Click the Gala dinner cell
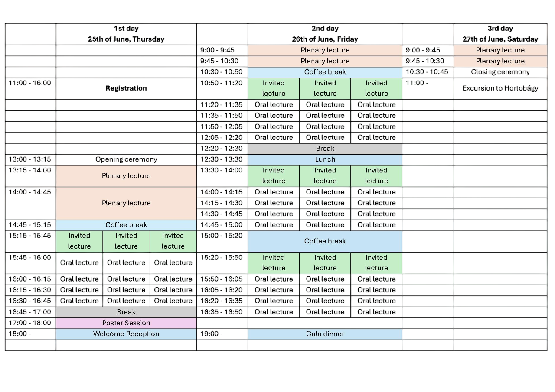555x392 pixels. [325, 334]
